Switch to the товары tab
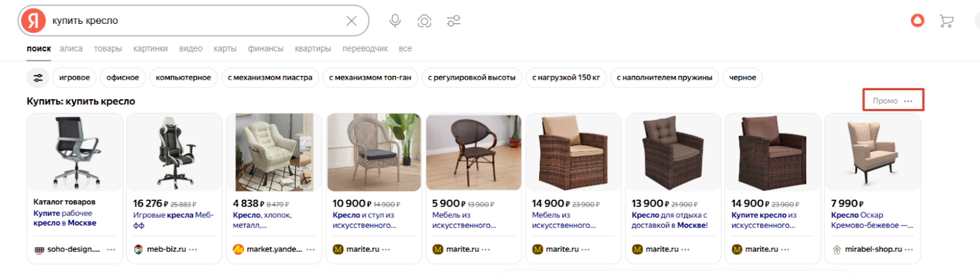Viewport: 980px width, 274px height. 108,48
